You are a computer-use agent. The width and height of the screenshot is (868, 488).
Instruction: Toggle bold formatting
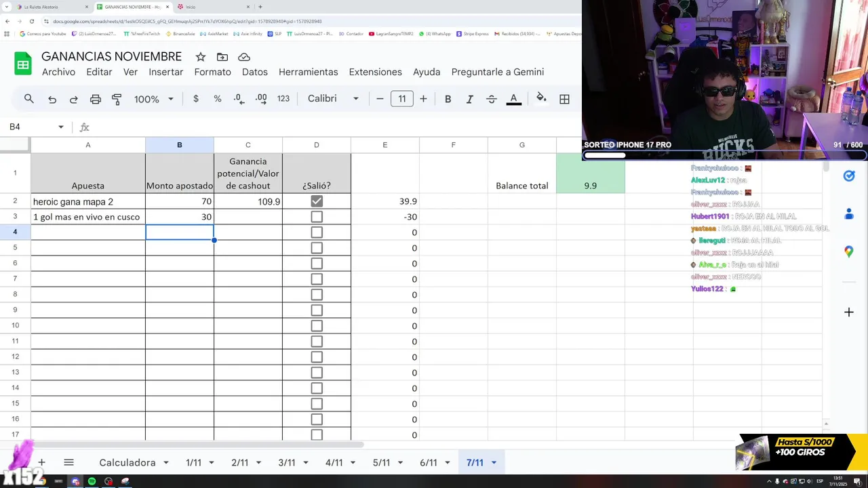(448, 99)
